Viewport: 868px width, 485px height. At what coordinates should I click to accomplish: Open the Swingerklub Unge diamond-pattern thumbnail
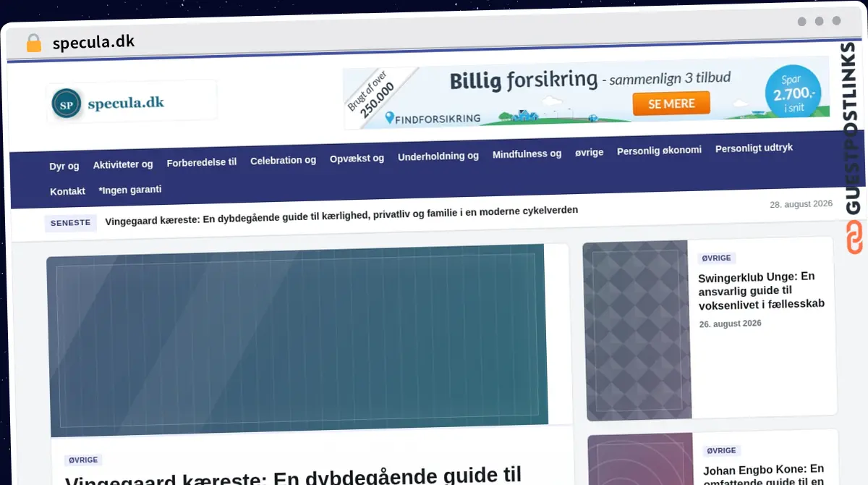[x=637, y=330]
